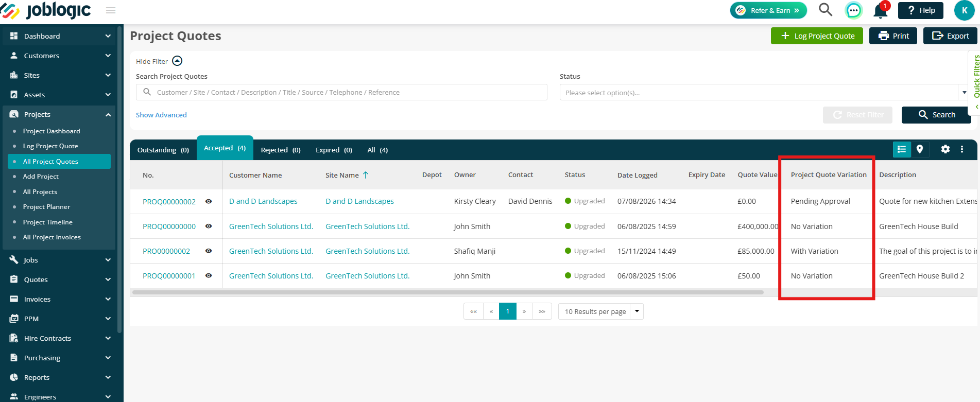Viewport: 980px width, 402px height.
Task: Open the user avatar K menu
Action: click(964, 10)
